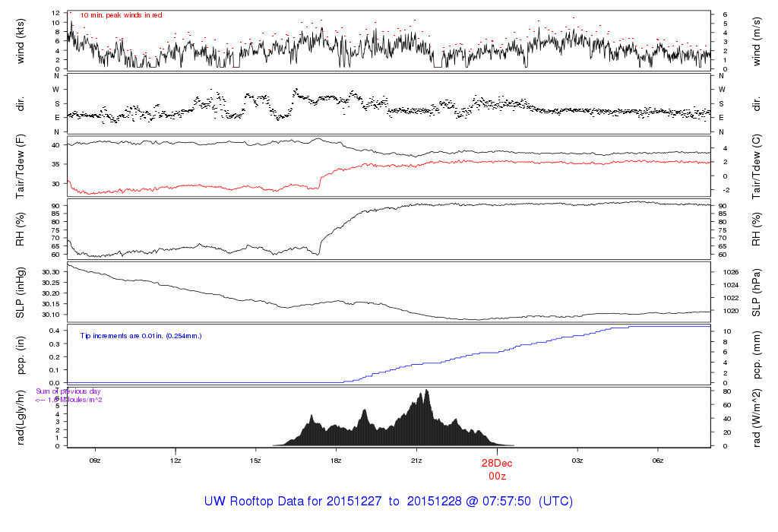Click the 'wind (kts)' axis title
The width and height of the screenshot is (778, 532).
pos(21,41)
